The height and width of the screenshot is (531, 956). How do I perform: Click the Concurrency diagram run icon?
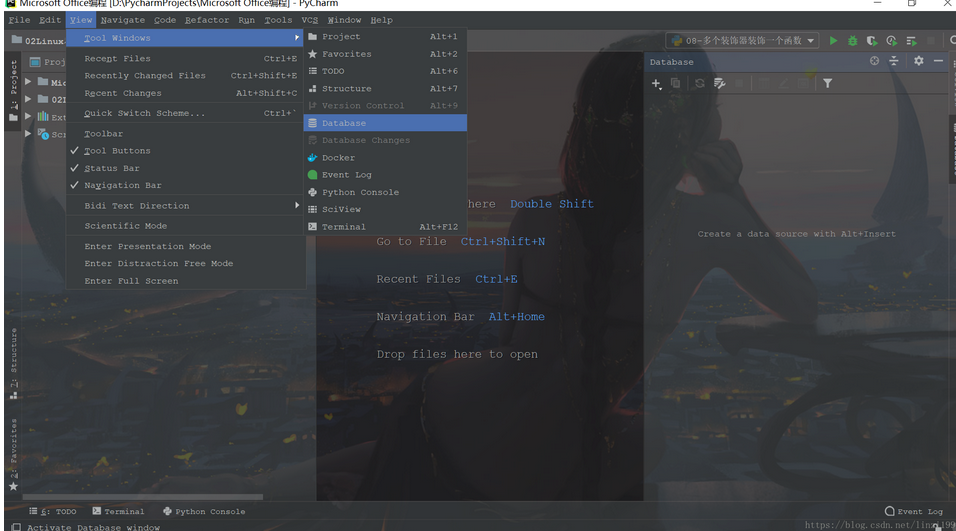(x=911, y=41)
